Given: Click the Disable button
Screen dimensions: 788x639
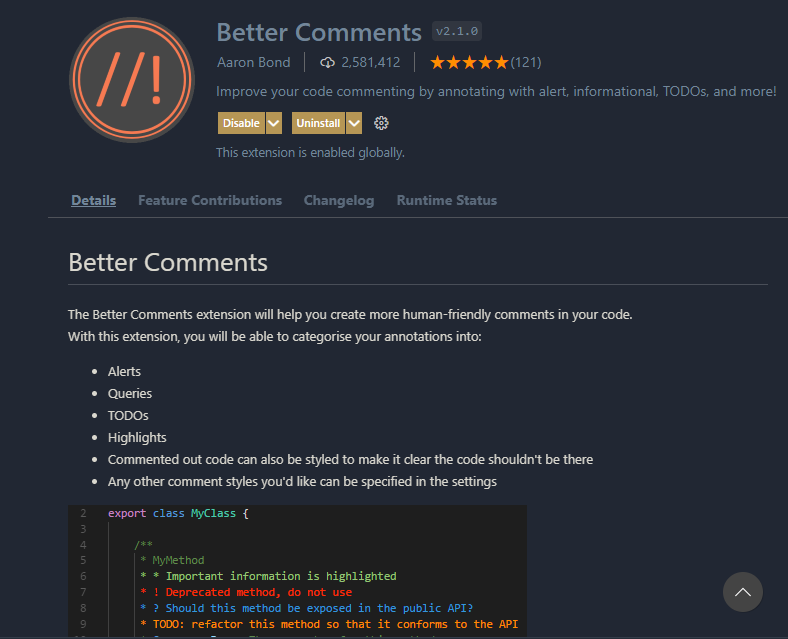Looking at the screenshot, I should pos(241,123).
